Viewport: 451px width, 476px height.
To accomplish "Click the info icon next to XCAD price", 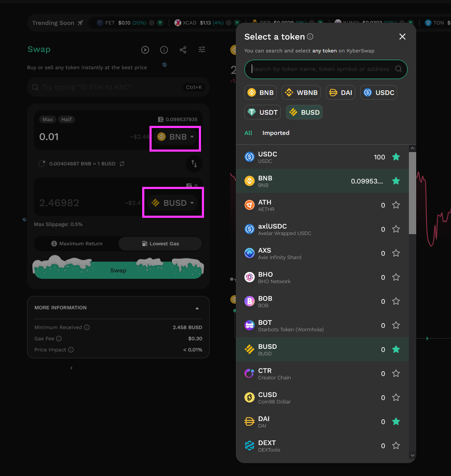I will (229, 23).
